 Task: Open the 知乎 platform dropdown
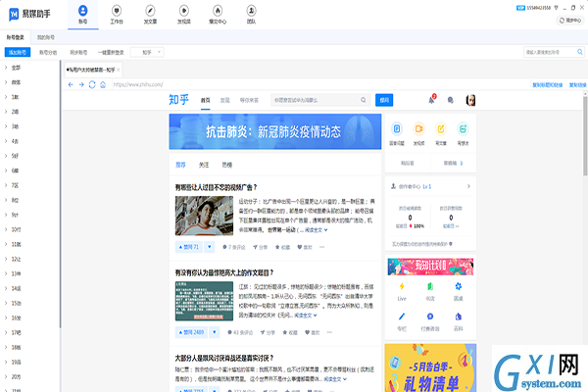[147, 52]
